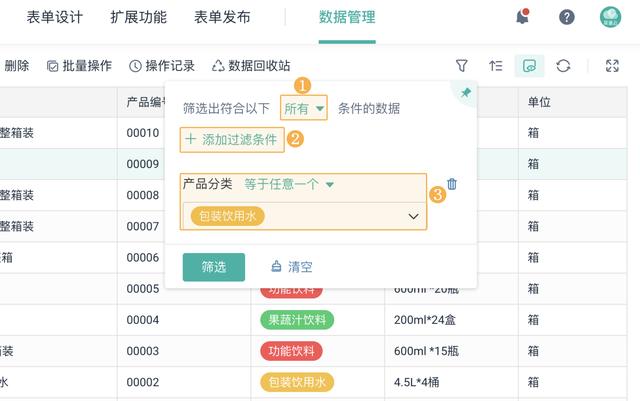This screenshot has width=640, height=401.
Task: Click the refresh data icon
Action: click(x=563, y=66)
